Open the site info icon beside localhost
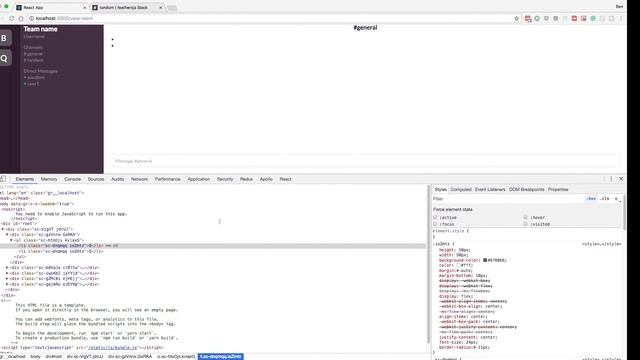Image resolution: width=640 pixels, height=360 pixels. click(31, 18)
